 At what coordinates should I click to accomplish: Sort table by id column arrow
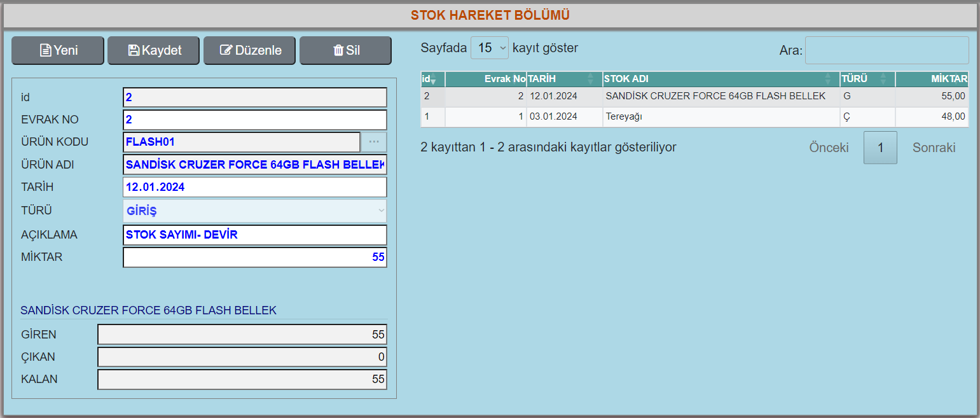coord(432,80)
